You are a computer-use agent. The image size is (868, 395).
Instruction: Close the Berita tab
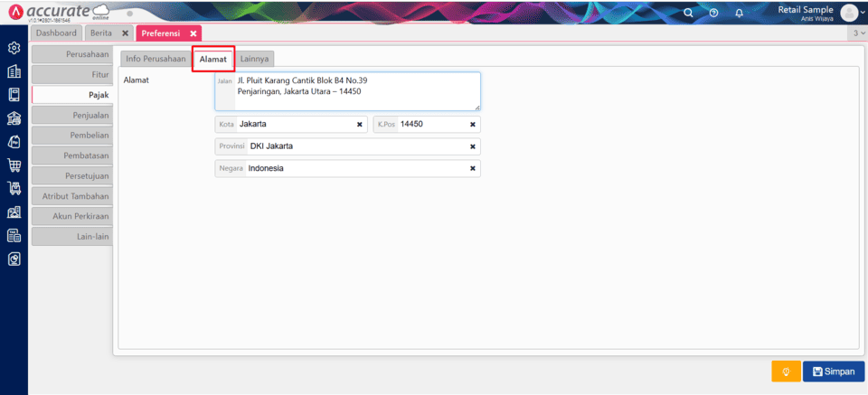coord(125,33)
